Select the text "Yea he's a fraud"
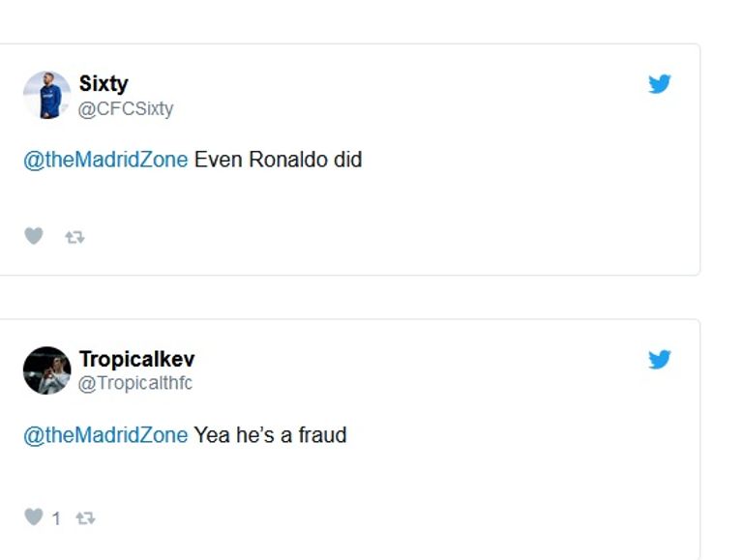The width and height of the screenshot is (743, 560). click(x=270, y=435)
